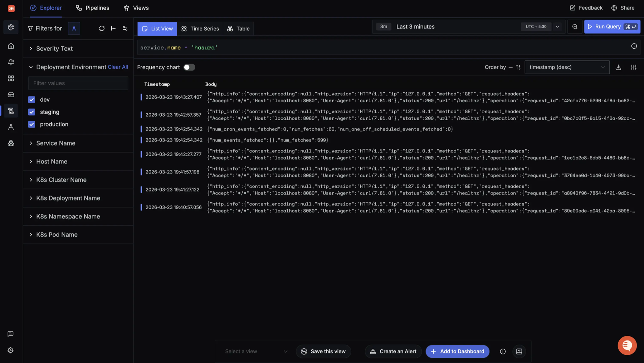Refresh the filters with the reload icon
644x363 pixels.
102,28
